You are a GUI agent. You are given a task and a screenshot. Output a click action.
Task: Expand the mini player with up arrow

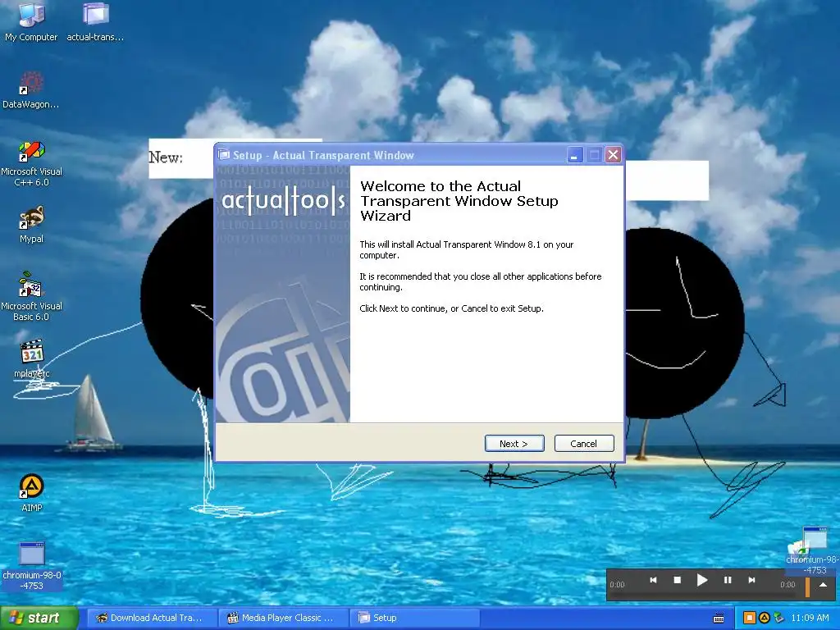pyautogui.click(x=823, y=584)
